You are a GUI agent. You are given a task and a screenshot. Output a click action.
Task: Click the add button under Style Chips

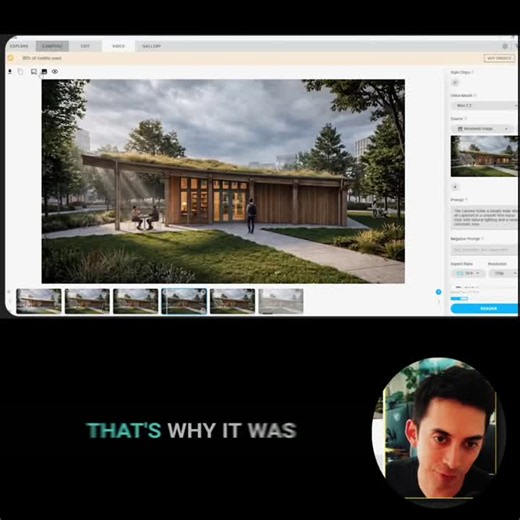click(455, 82)
